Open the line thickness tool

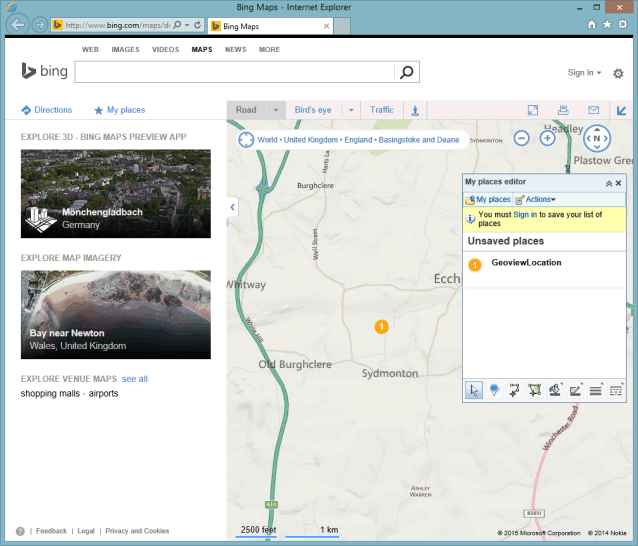(x=596, y=390)
